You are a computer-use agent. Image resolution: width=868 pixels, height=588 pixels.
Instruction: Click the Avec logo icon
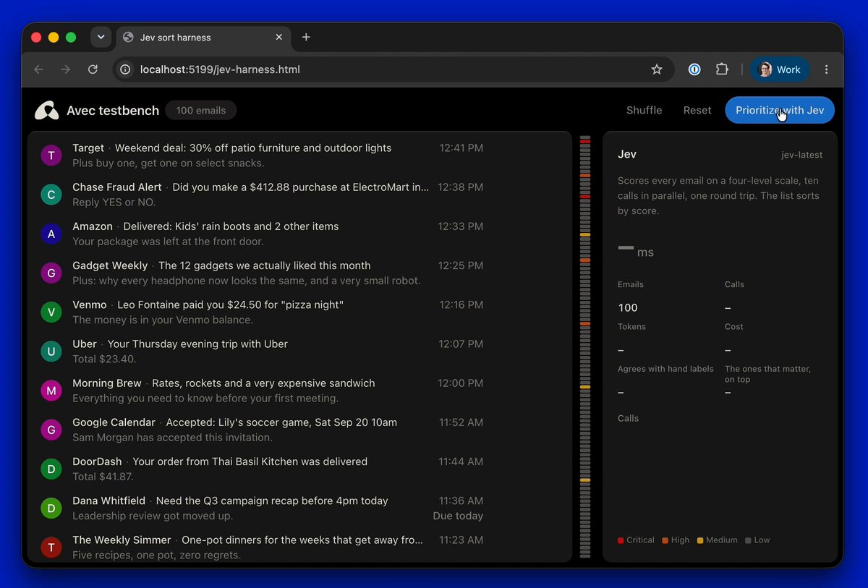47,110
